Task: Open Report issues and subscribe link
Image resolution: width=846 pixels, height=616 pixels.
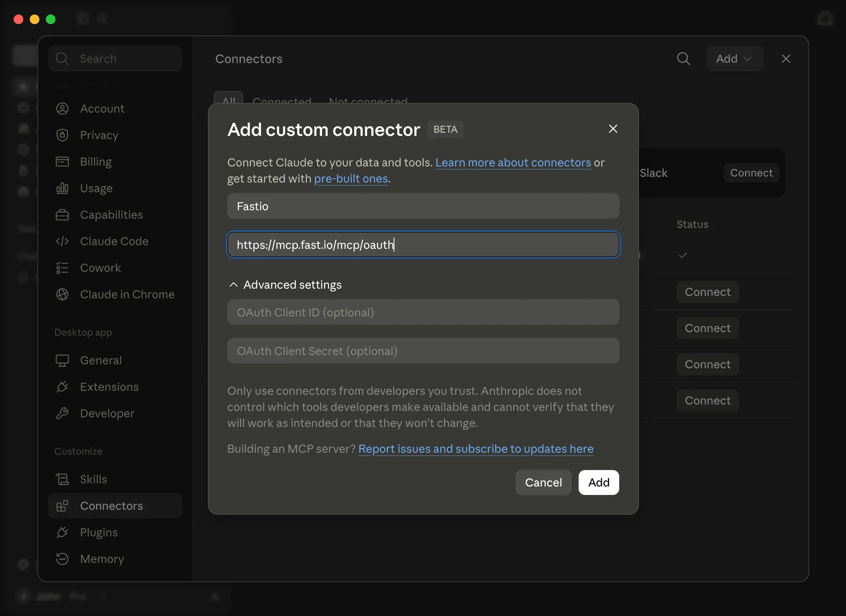Action: click(x=476, y=449)
